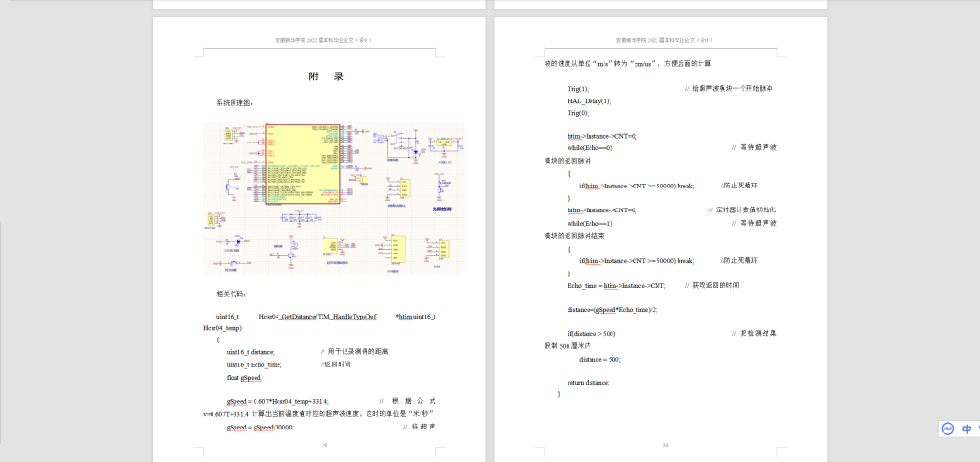Click the line 'return distance;'

click(x=589, y=382)
